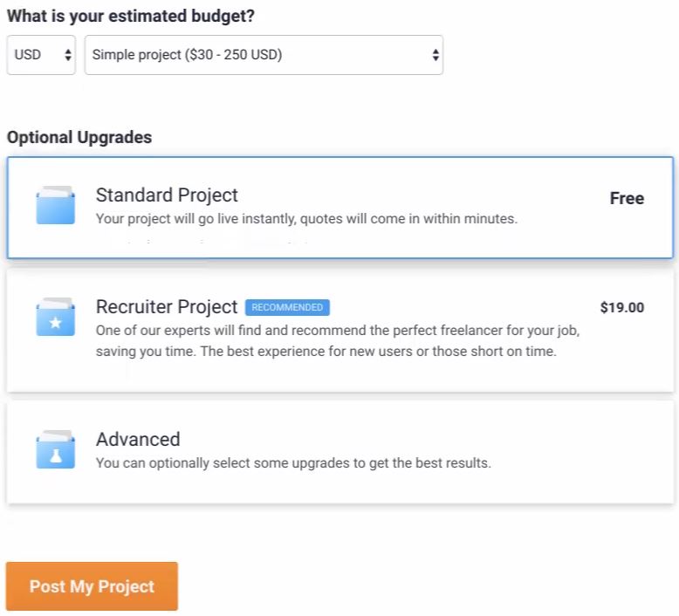Click the Standard Project folder icon
Viewport: 679px width, 616px height.
click(x=56, y=205)
